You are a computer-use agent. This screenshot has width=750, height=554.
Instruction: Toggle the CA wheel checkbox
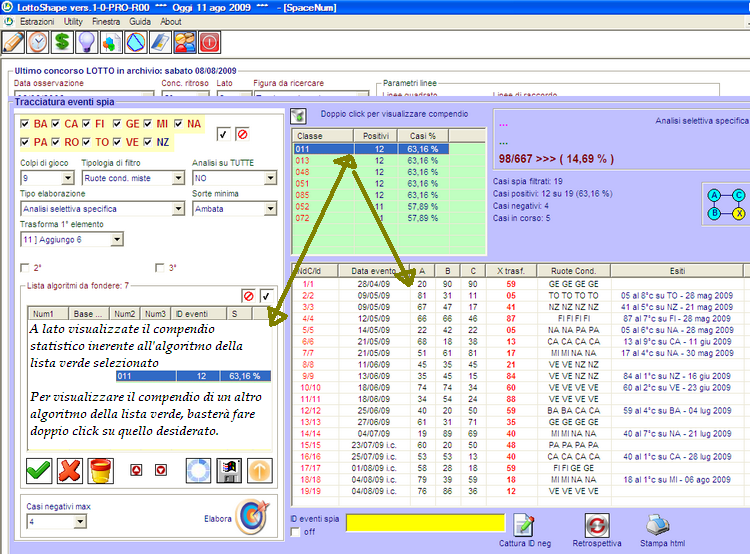(x=55, y=124)
